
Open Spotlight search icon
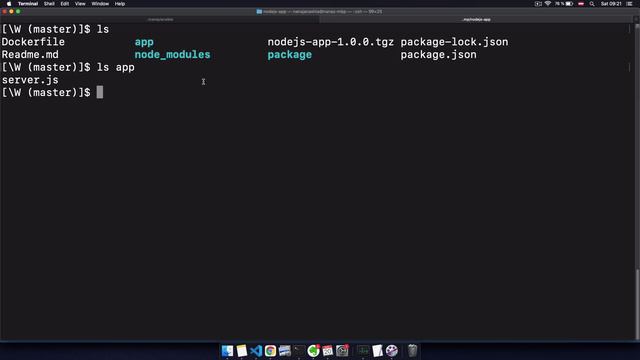(592, 4)
